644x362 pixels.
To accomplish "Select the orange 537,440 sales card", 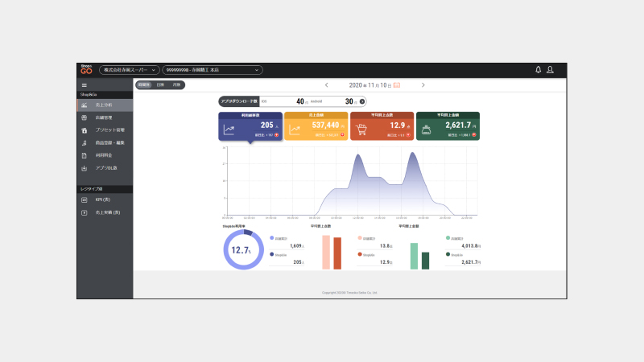I will pyautogui.click(x=316, y=126).
